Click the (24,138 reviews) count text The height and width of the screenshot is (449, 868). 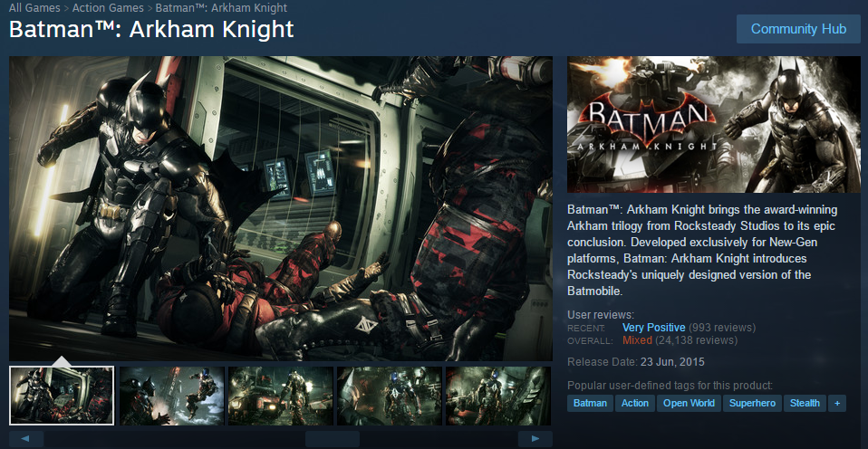coord(697,340)
